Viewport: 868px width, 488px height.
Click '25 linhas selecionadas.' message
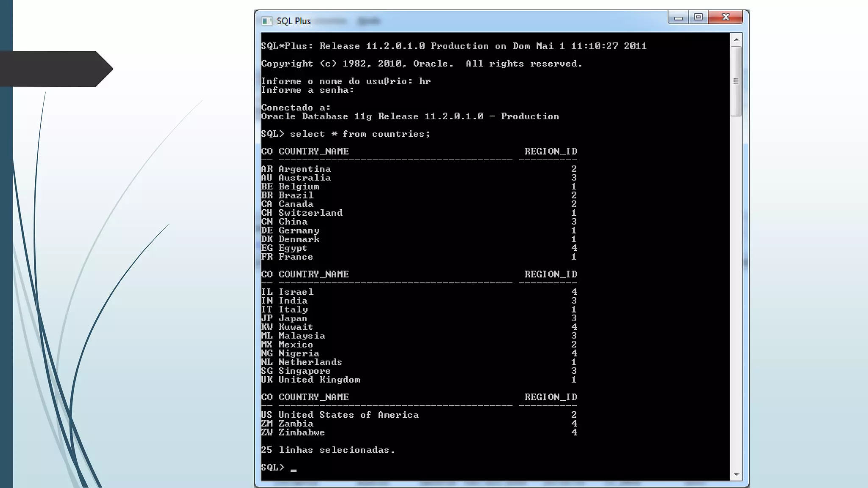(x=328, y=450)
